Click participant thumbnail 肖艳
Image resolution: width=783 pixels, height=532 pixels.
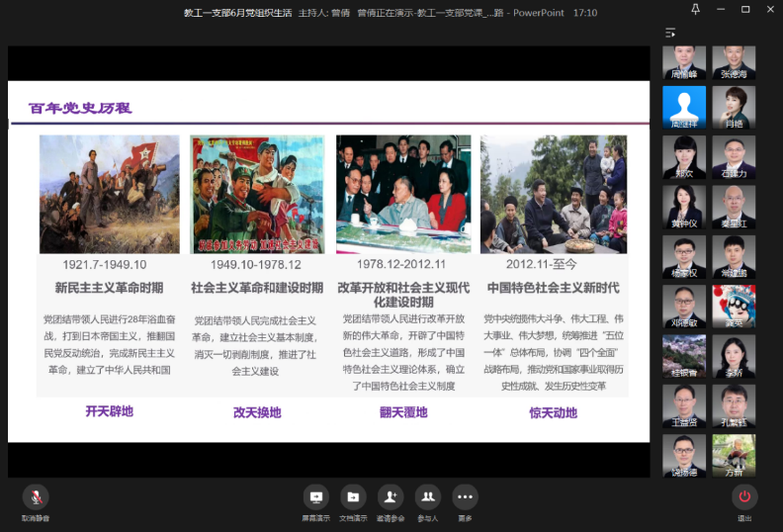point(734,105)
